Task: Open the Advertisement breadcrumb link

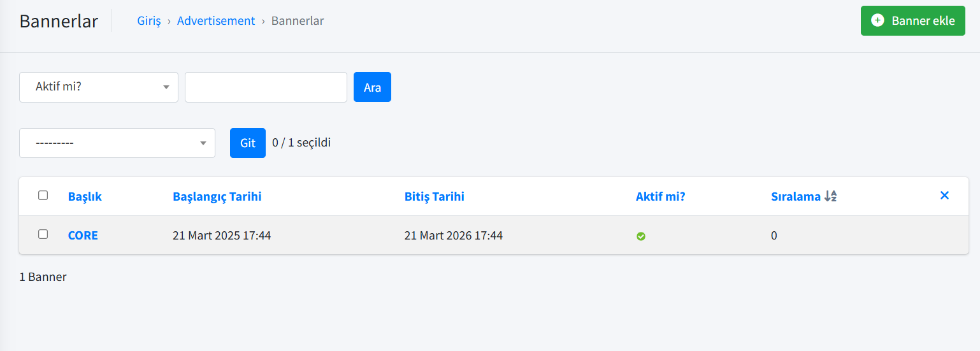Action: click(x=216, y=20)
